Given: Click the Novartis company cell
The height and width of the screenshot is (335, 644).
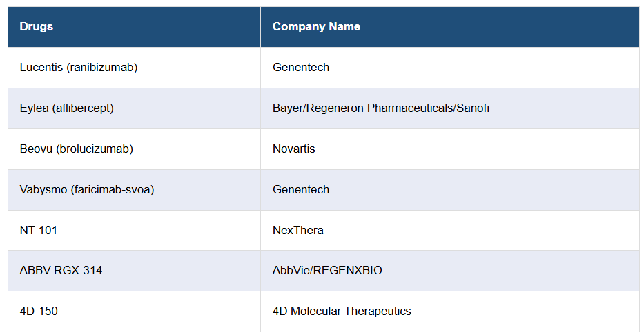Looking at the screenshot, I should click(x=293, y=149).
